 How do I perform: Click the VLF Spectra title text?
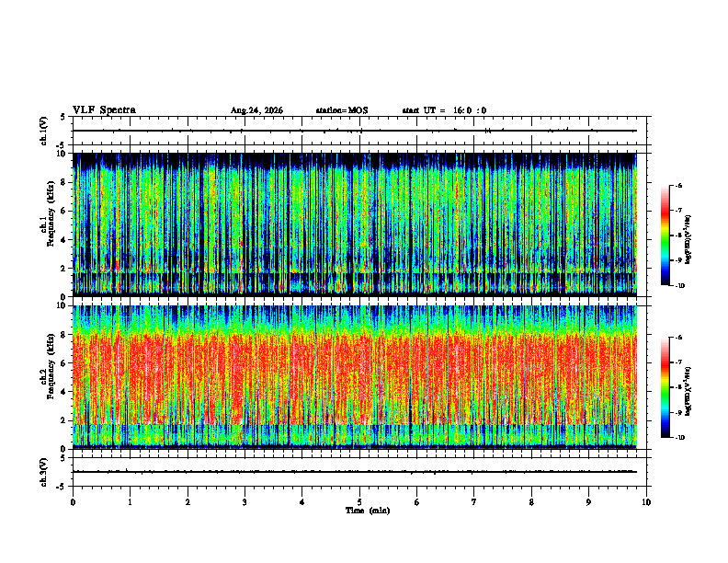[x=104, y=110]
